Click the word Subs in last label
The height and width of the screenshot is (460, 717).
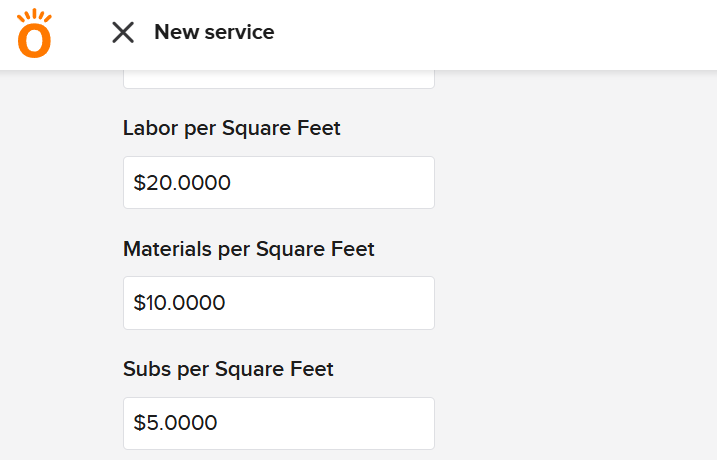(146, 369)
